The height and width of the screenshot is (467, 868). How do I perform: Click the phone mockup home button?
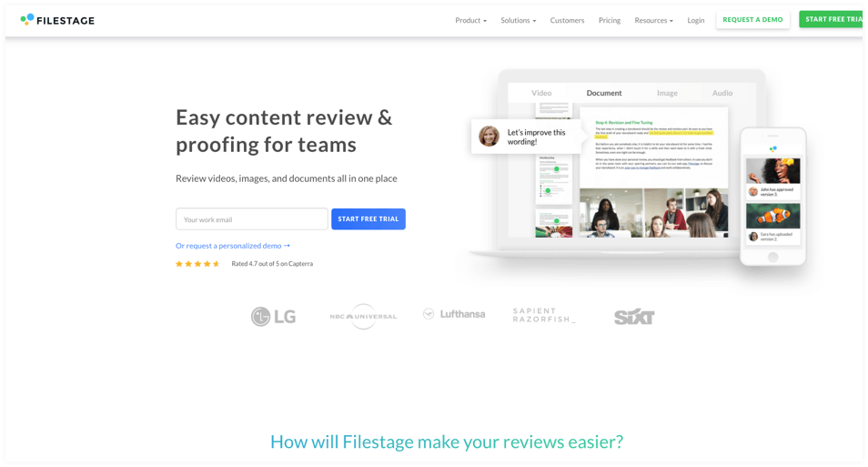coord(772,257)
